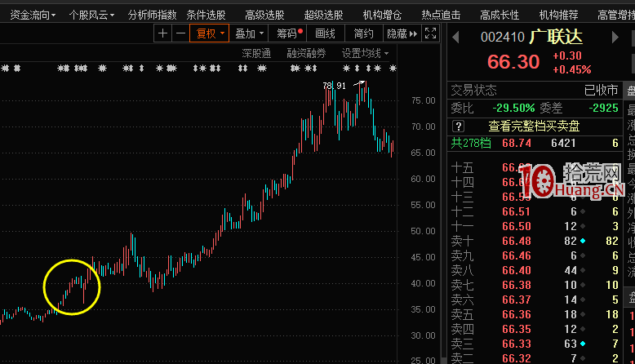Open 资金流向 menu
Viewport: 635px width, 364px height.
point(33,15)
